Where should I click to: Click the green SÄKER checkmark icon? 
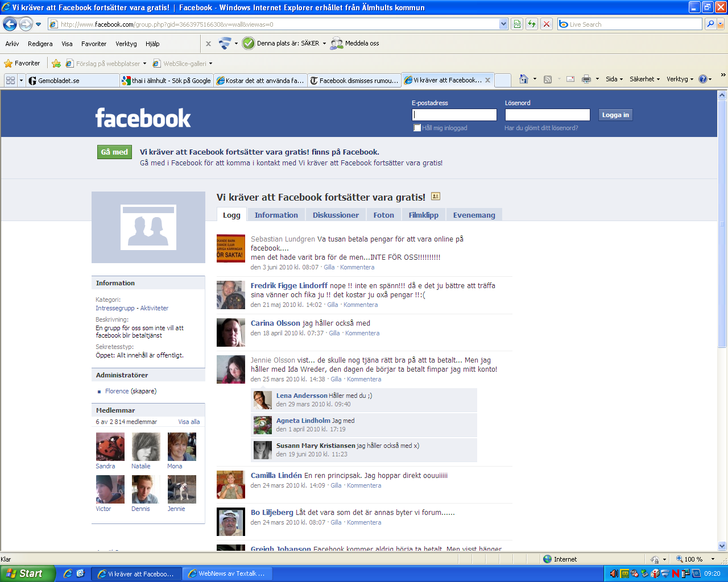(x=249, y=43)
